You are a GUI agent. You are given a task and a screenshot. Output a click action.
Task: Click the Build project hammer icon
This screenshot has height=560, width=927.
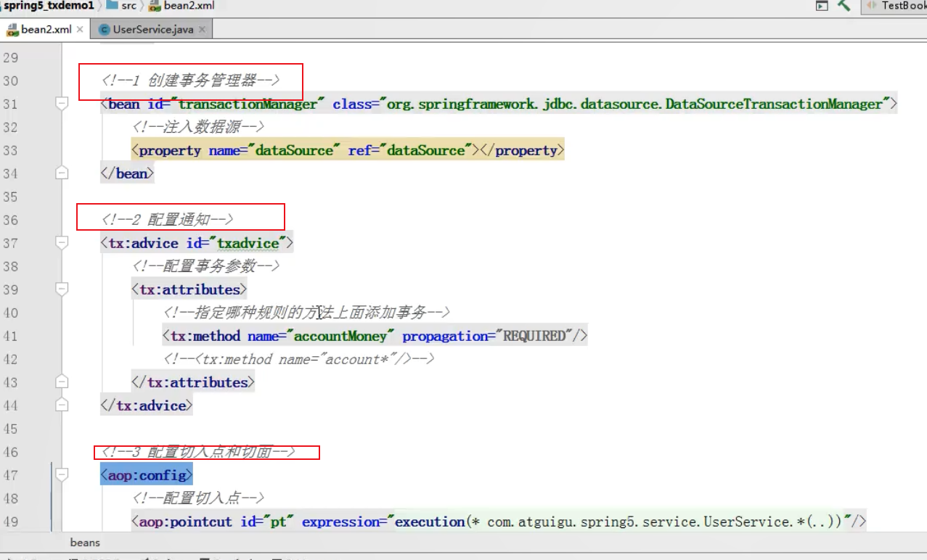click(844, 6)
